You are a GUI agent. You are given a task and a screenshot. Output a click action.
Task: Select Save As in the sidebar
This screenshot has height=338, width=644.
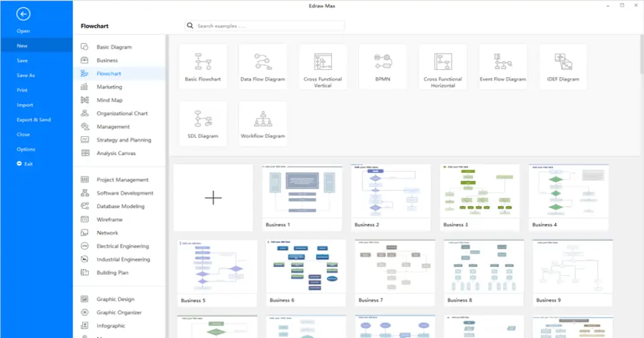pos(25,75)
